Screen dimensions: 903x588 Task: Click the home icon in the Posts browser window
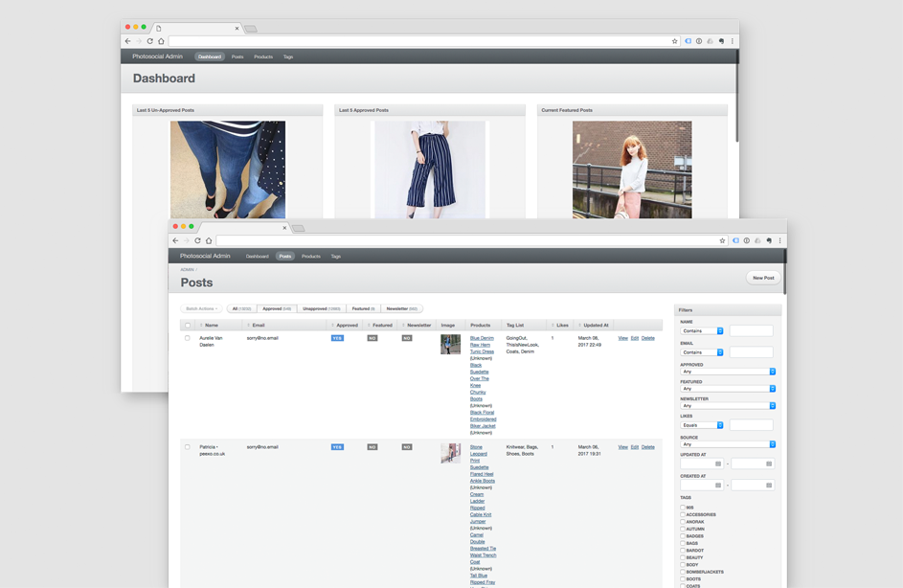209,240
